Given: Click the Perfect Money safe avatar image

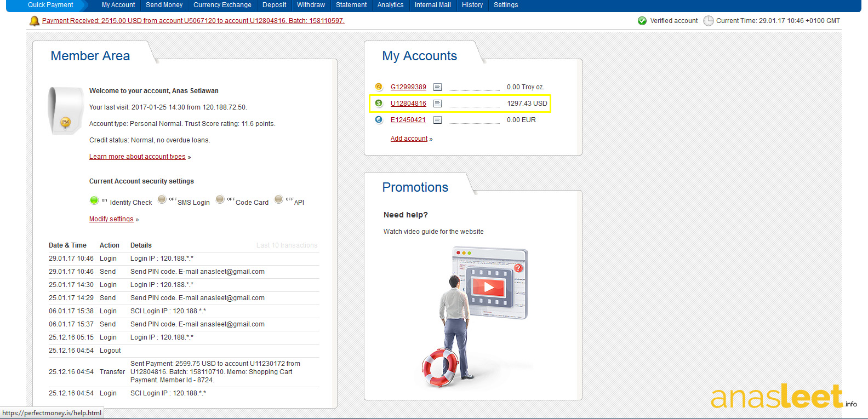Looking at the screenshot, I should pos(65,110).
